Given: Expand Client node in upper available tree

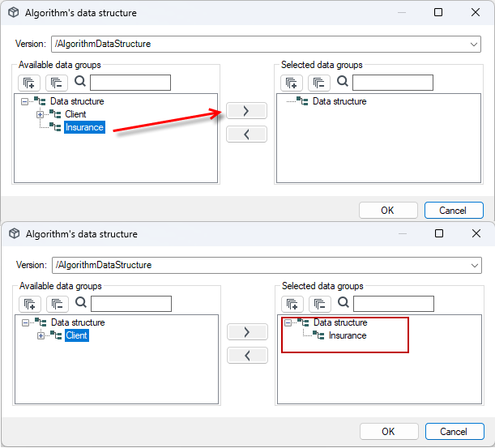Looking at the screenshot, I should click(40, 114).
